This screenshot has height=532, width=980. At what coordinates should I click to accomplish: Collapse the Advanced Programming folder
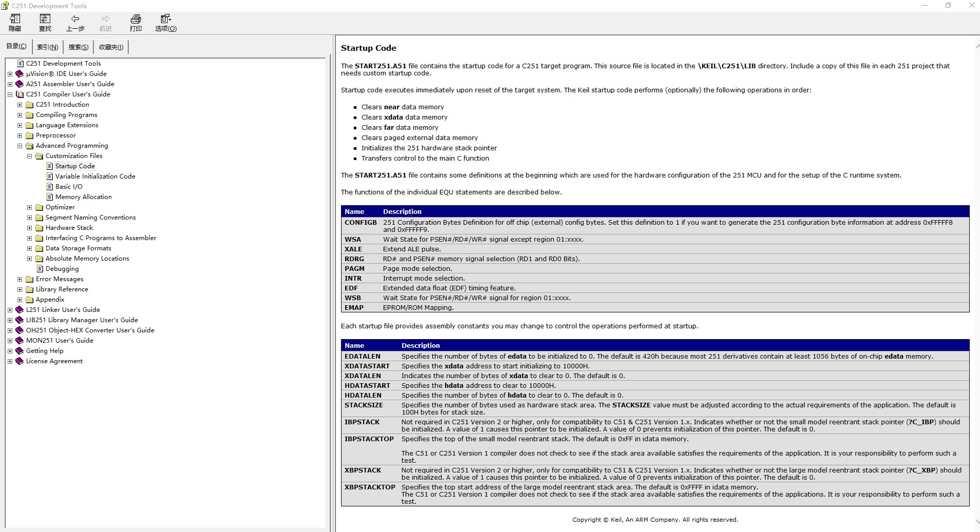[19, 146]
